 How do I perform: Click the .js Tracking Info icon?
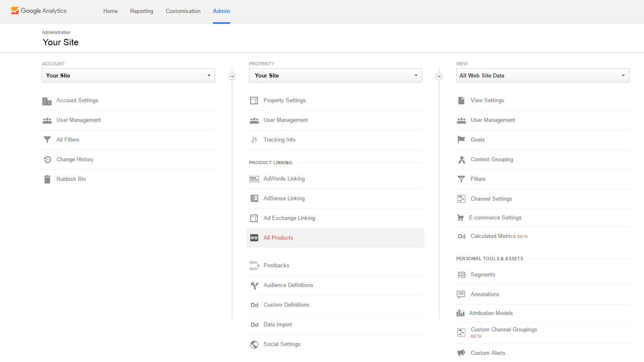tap(254, 139)
